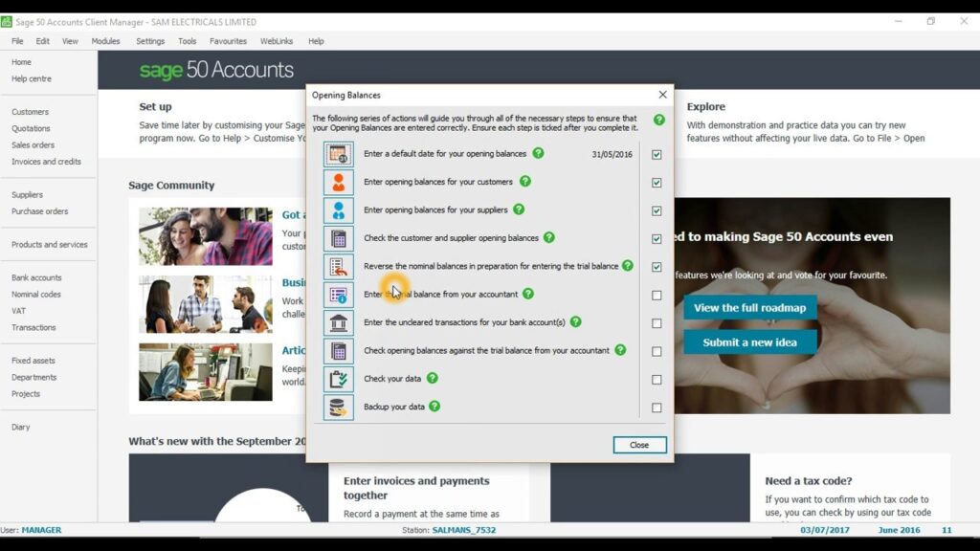
Task: Open the Edit menu
Action: pos(42,41)
